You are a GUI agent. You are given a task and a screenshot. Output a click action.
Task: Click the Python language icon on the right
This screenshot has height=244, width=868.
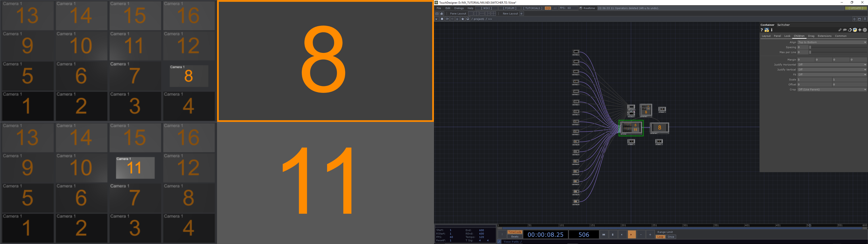coord(855,30)
